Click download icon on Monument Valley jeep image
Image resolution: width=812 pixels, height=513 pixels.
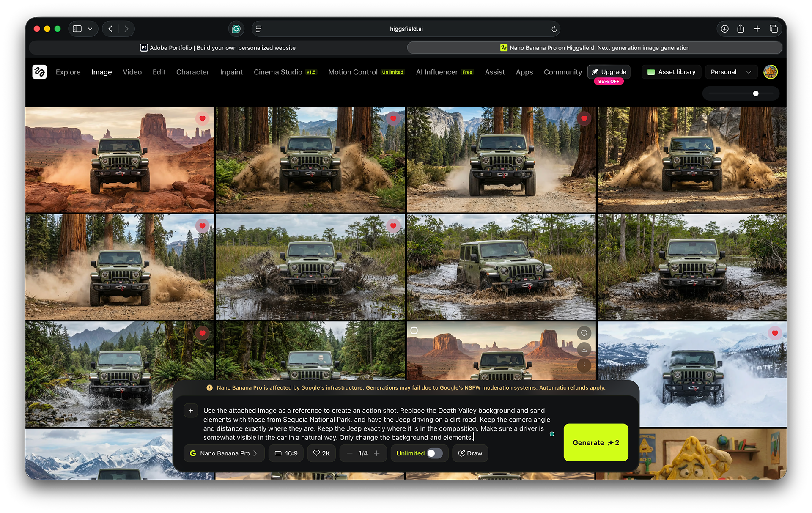[x=584, y=349]
